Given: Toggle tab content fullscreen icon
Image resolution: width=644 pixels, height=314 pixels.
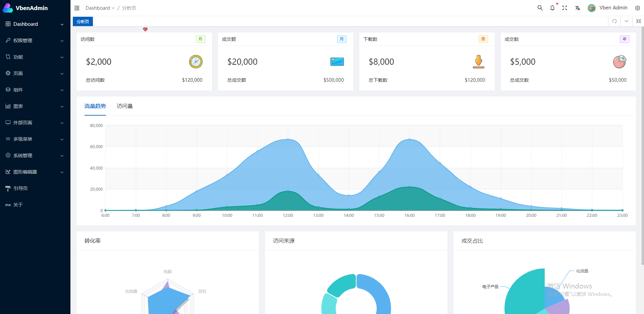Looking at the screenshot, I should click(x=639, y=21).
